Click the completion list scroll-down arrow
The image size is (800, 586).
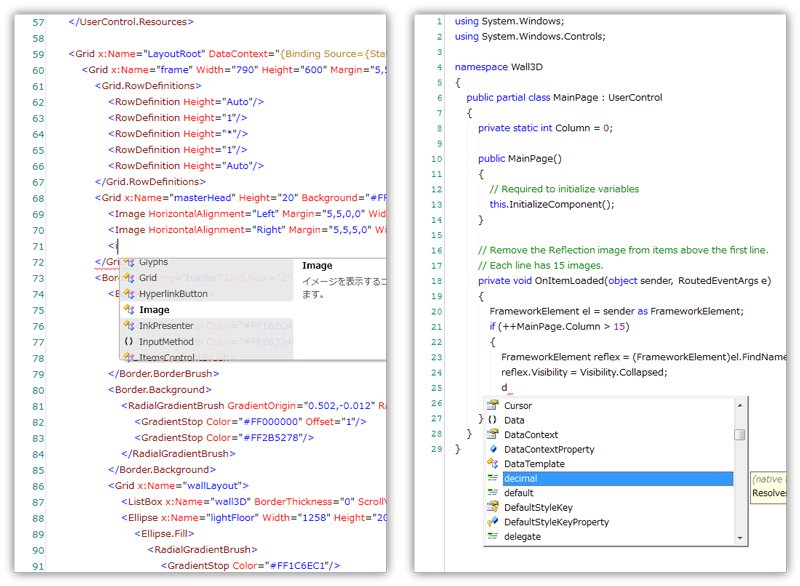(740, 538)
